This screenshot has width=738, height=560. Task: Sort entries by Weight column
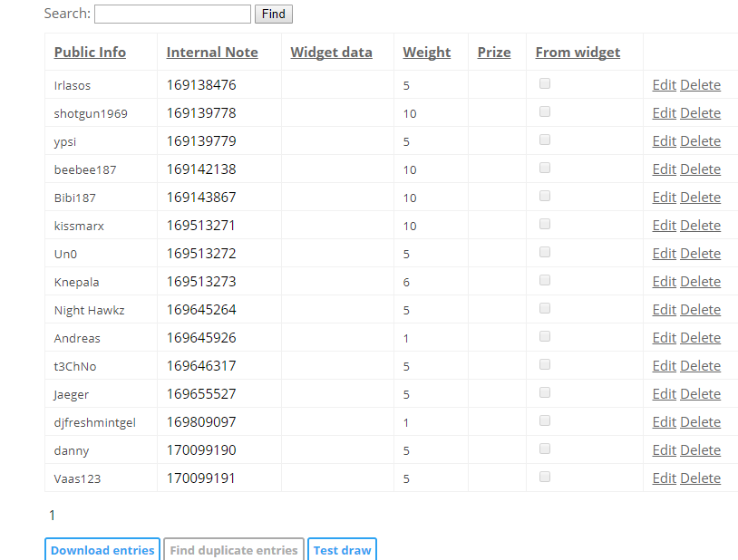click(427, 53)
